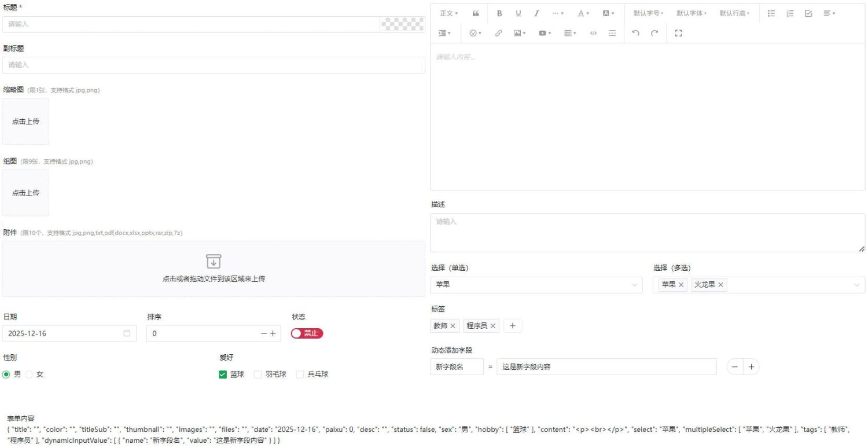The image size is (868, 448).
Task: Click 点击上传 under 缩略图
Action: [x=26, y=122]
